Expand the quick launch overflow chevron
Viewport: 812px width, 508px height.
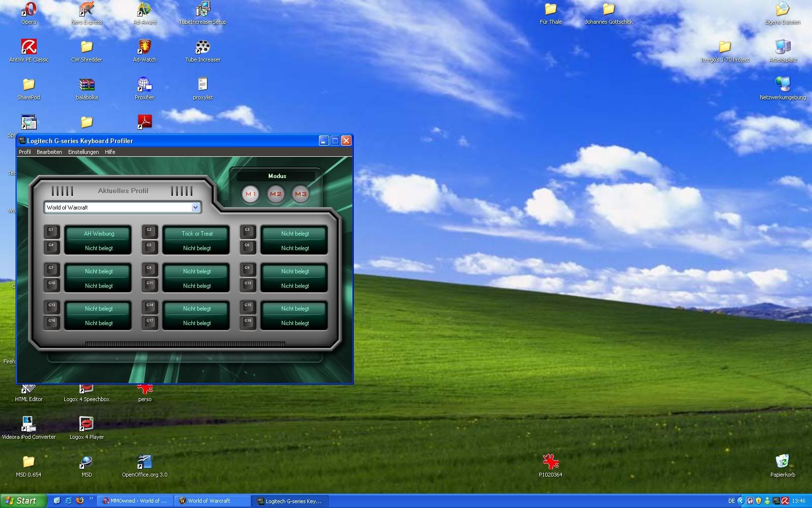click(91, 498)
